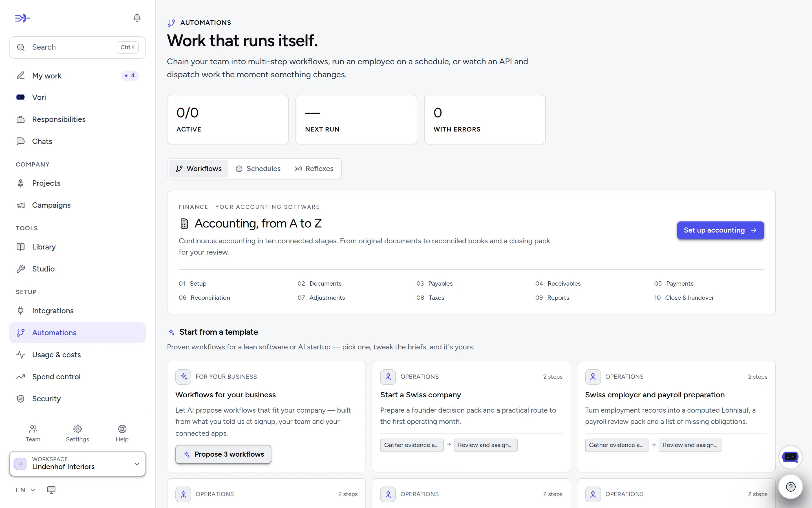Click the question mark help button
This screenshot has height=508, width=812.
tap(791, 487)
